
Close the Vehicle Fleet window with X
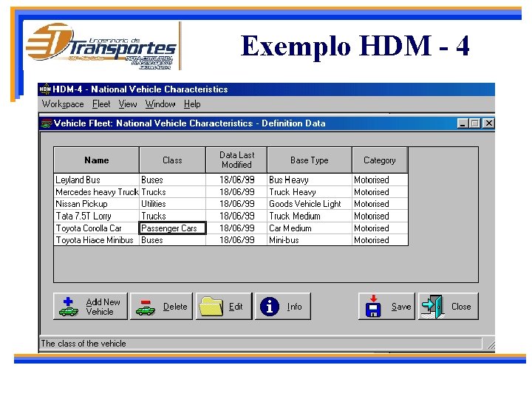coord(488,123)
